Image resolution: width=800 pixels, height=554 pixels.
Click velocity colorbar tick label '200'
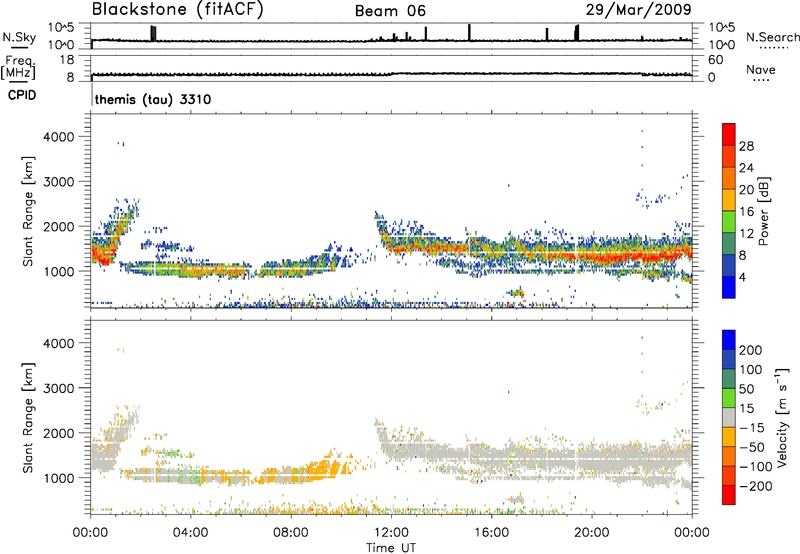click(751, 350)
